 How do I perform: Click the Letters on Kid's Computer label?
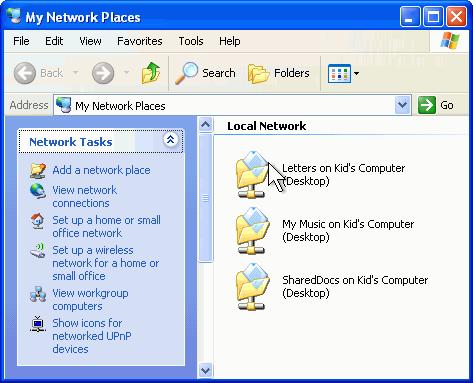click(343, 174)
